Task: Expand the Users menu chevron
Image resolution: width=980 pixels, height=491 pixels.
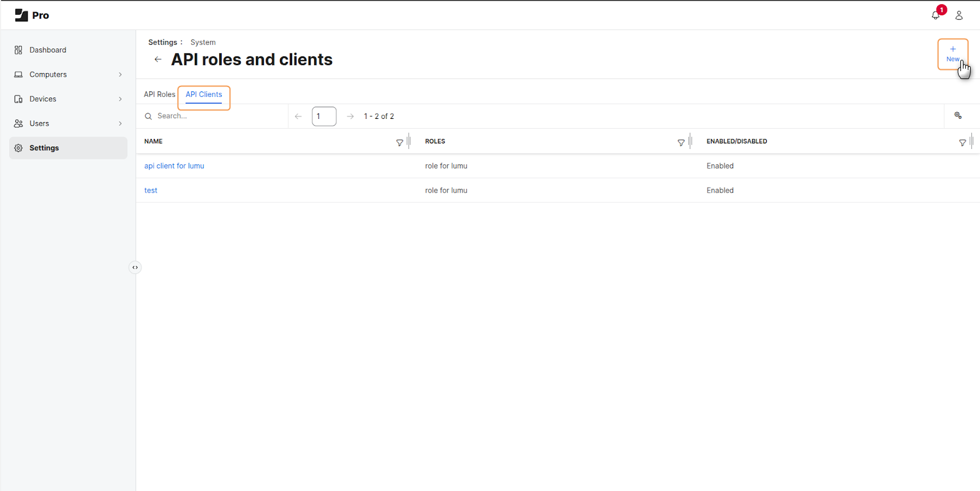Action: (120, 124)
